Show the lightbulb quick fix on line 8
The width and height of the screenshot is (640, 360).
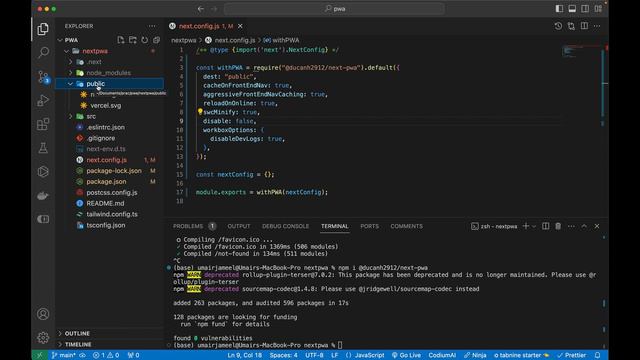200,111
